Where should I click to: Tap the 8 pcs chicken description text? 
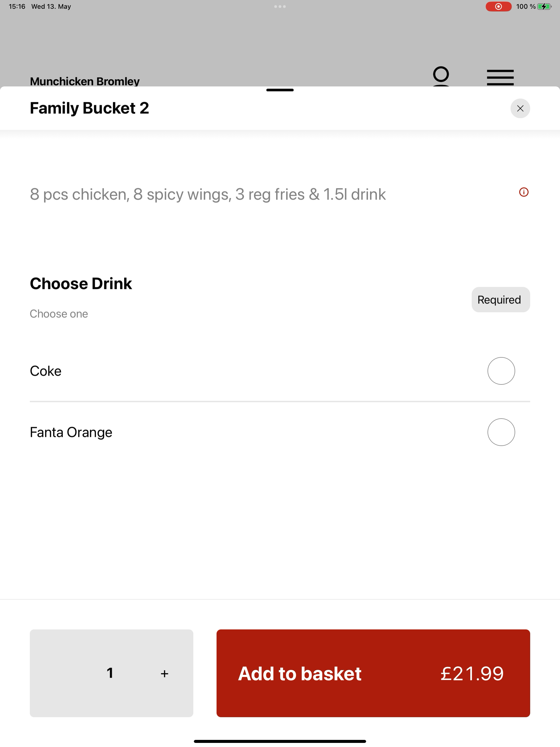(x=208, y=194)
